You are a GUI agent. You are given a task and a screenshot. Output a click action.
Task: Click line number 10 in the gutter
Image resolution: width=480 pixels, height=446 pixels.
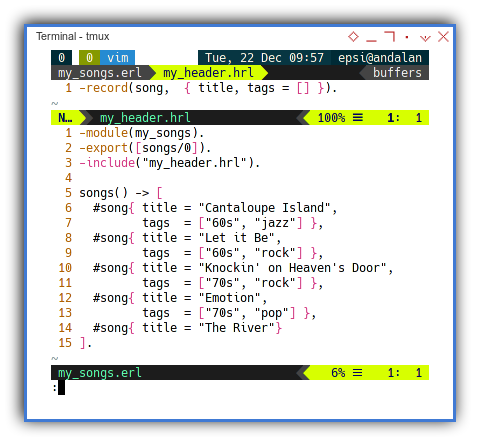[65, 268]
